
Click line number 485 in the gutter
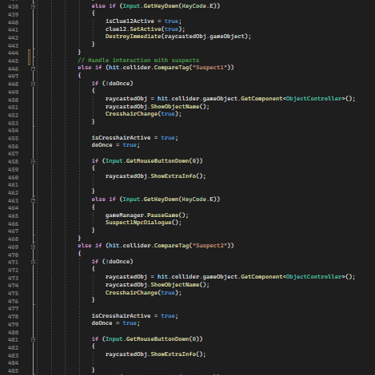point(13,371)
